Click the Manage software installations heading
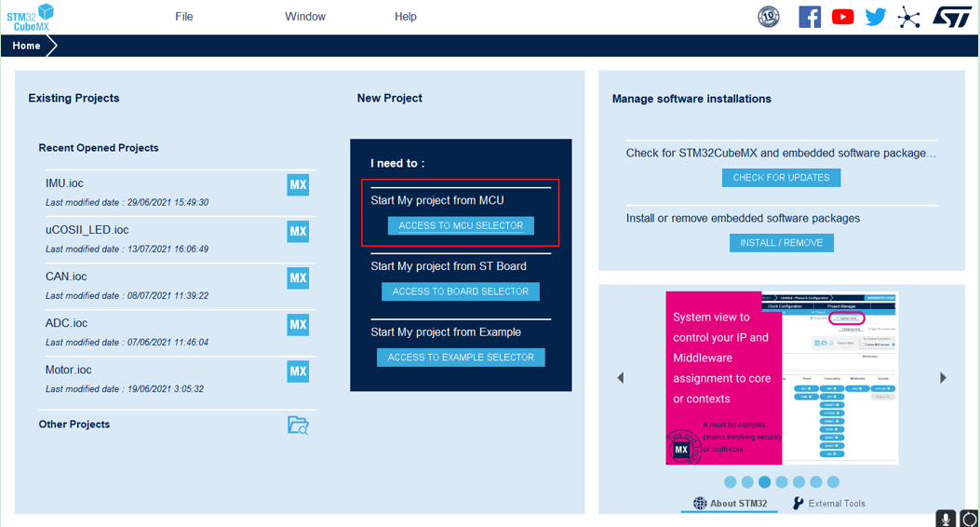Viewport: 980px width, 527px height. [x=691, y=99]
